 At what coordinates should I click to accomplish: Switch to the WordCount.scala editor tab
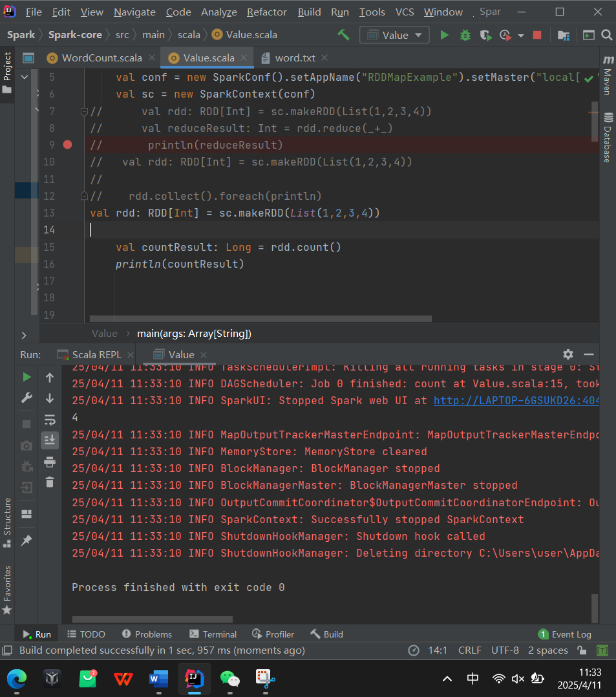coord(101,58)
